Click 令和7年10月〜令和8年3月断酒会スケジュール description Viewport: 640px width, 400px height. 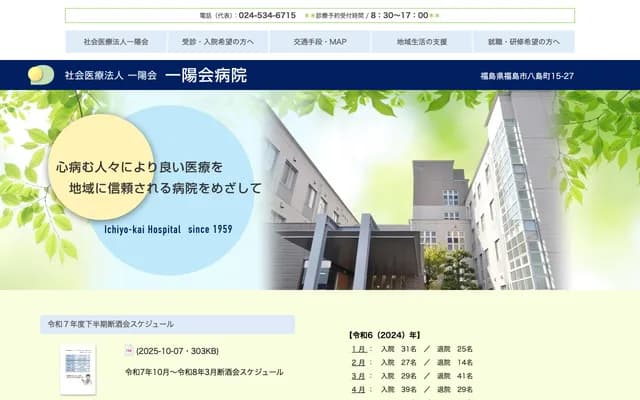click(204, 372)
